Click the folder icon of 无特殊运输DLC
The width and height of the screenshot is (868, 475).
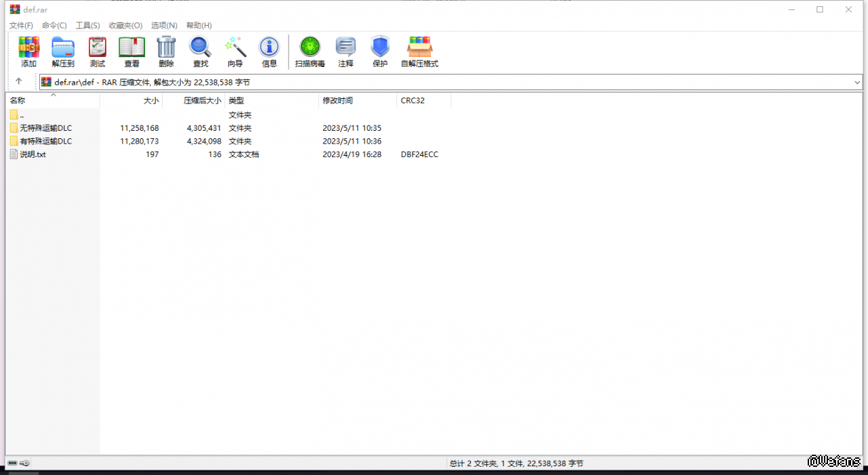click(x=14, y=127)
